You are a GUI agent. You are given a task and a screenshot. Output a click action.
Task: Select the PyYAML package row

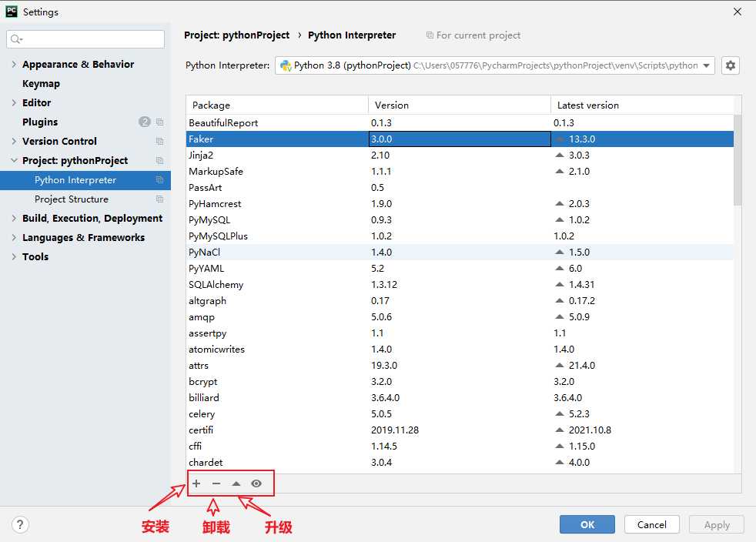coord(460,268)
